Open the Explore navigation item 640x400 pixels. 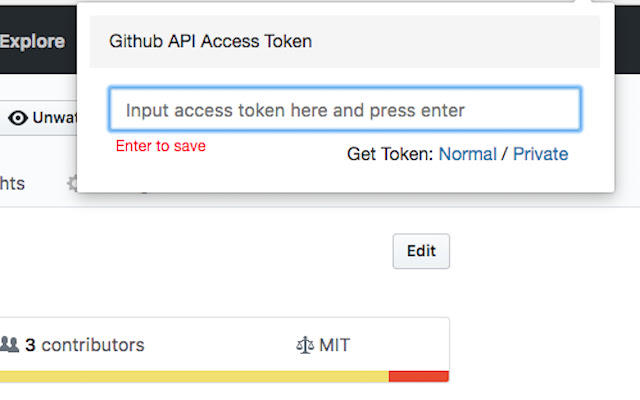click(x=32, y=42)
